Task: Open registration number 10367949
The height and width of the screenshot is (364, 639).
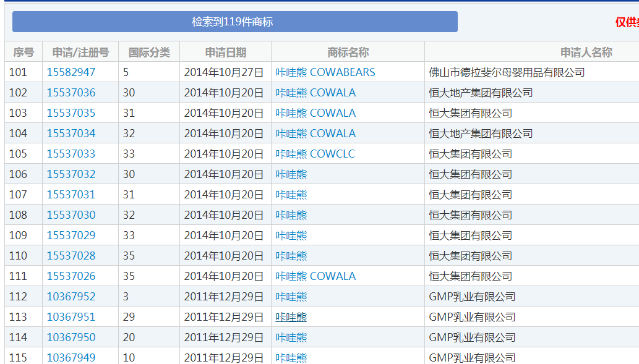Action: pyautogui.click(x=71, y=357)
